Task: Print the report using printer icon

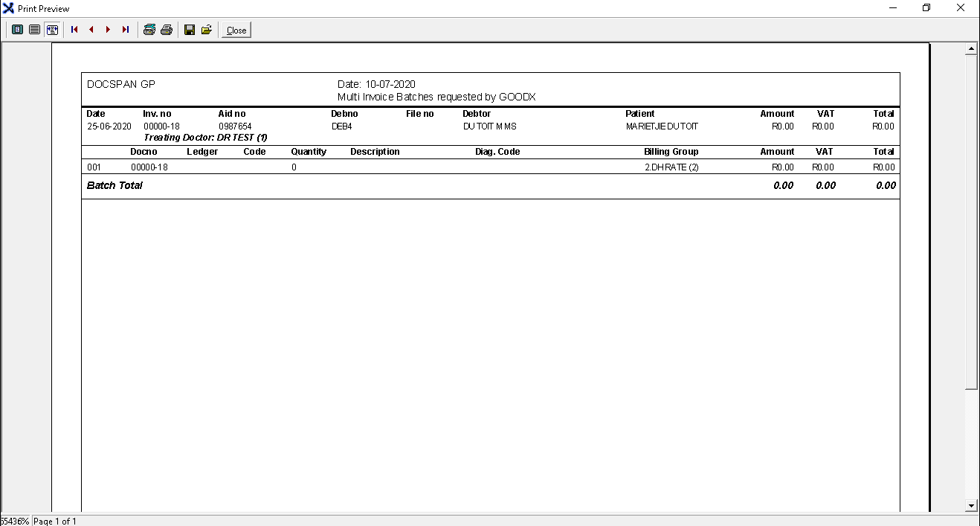Action: tap(167, 30)
